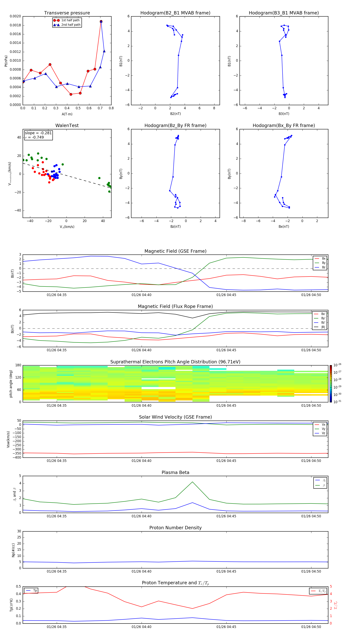Click the 'pitch angle (deg)' axis label

click(x=11, y=384)
